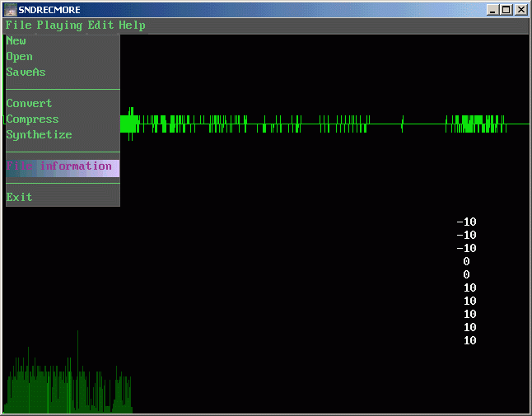Click the SNDRECMORE title bar app icon

(11, 10)
